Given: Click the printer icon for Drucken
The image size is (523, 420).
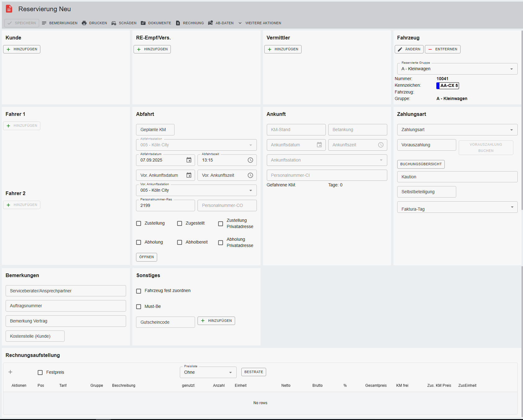Looking at the screenshot, I should pos(84,23).
